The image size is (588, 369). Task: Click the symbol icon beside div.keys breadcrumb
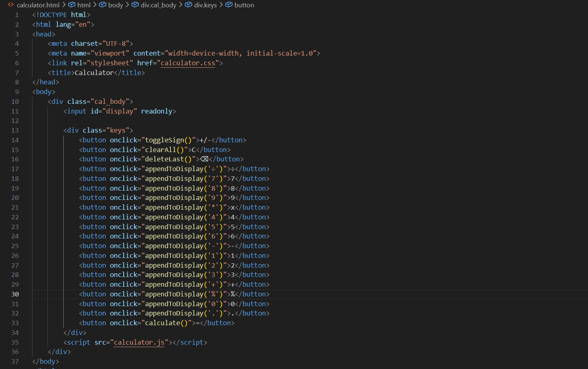(188, 5)
